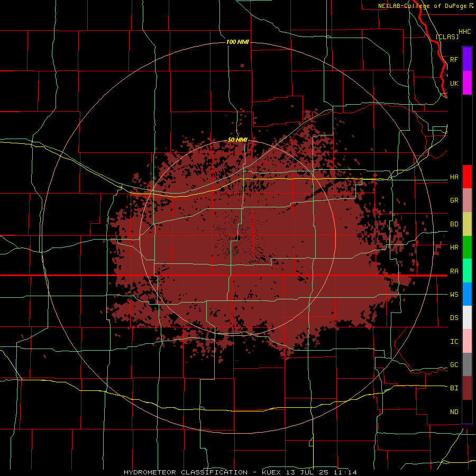Click the UK magenta legend swatch
The image size is (476, 476).
tap(467, 83)
